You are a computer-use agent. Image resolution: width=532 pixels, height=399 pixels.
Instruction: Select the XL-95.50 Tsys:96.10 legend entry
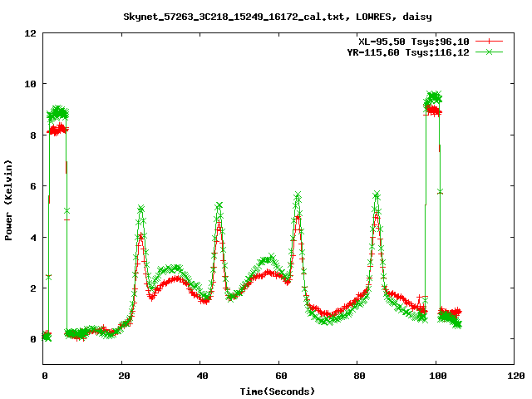414,42
